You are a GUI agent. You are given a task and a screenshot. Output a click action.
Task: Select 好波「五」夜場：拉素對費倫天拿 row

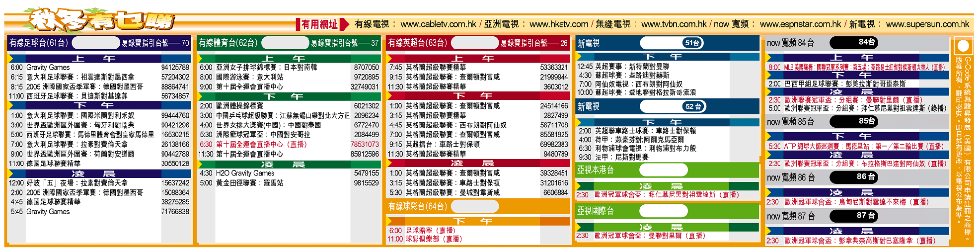99,183
